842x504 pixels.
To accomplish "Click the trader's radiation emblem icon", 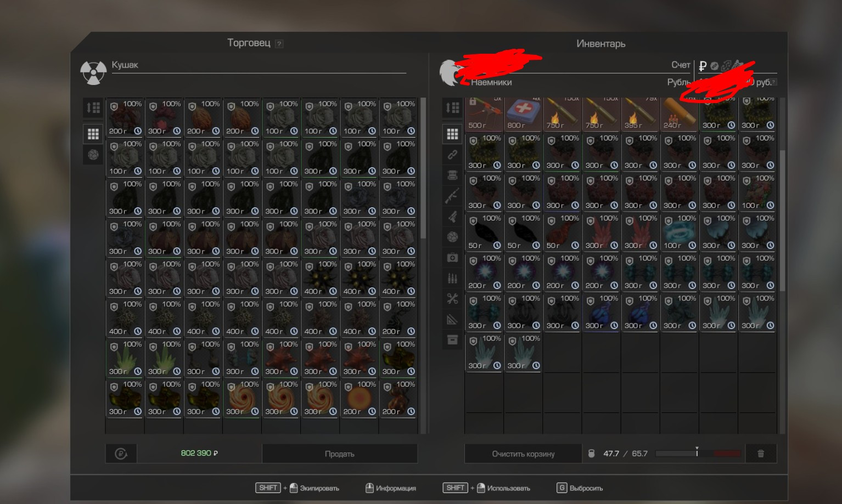I will 93,73.
